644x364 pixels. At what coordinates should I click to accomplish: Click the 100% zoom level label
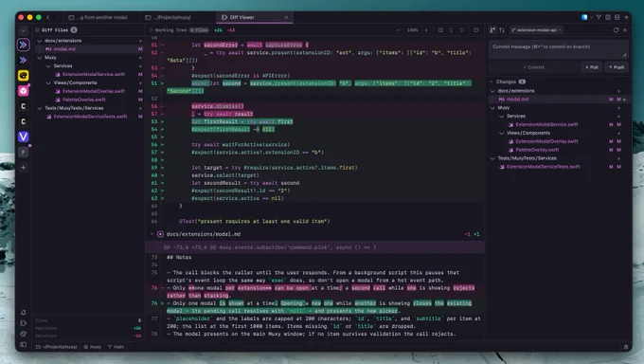pos(412,30)
